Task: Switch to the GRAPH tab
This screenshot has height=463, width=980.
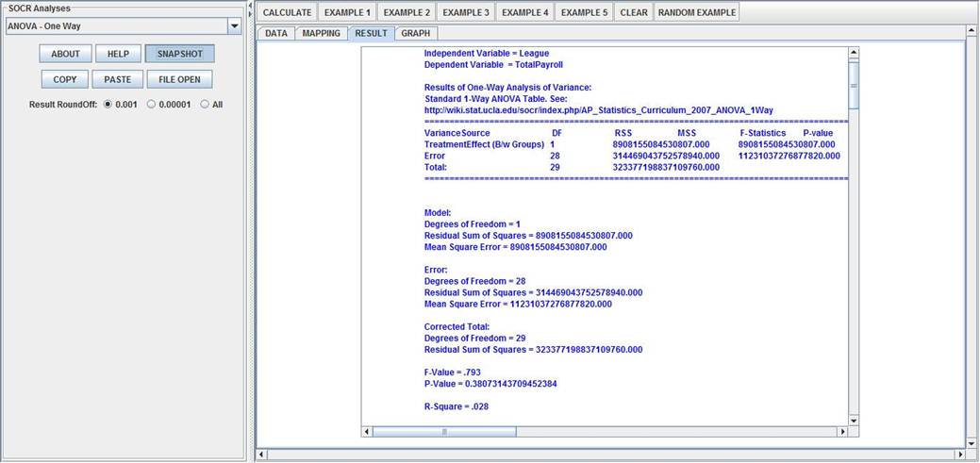Action: click(x=415, y=33)
